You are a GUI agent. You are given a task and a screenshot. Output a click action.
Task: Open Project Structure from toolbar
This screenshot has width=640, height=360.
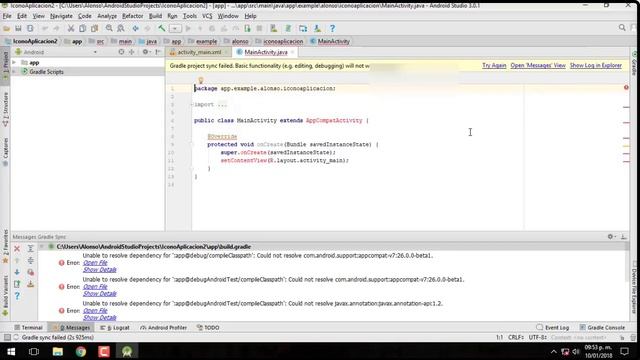coord(303,29)
